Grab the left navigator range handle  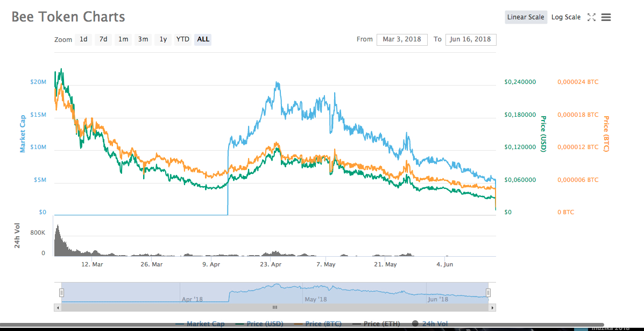[x=62, y=292]
